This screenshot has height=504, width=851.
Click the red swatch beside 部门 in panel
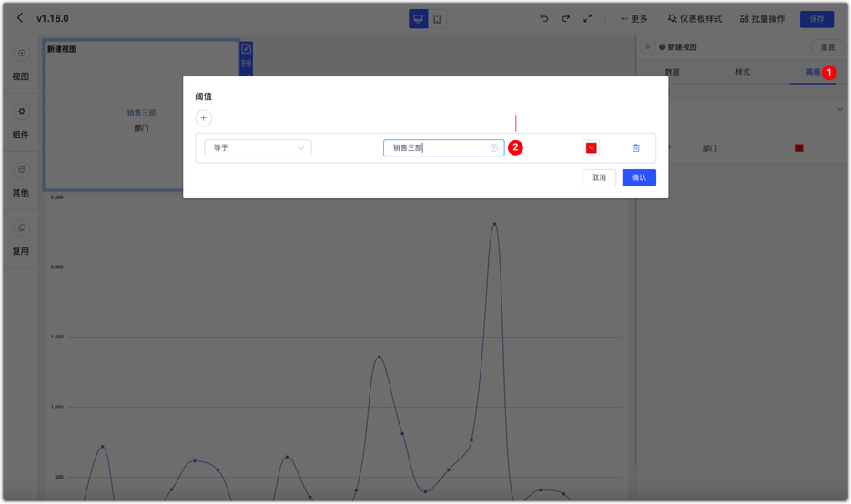[x=799, y=148]
